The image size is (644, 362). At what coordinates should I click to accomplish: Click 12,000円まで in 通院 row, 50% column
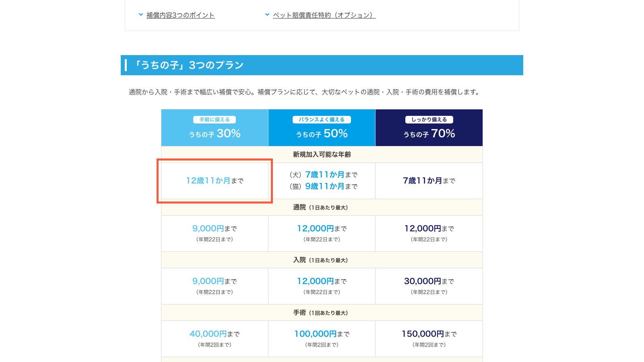tap(322, 228)
